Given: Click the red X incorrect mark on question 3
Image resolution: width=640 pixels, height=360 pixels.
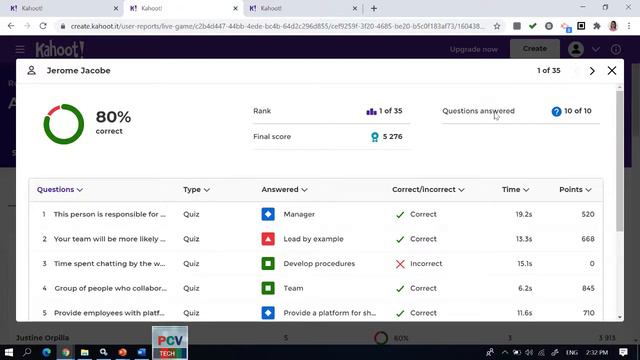Looking at the screenshot, I should 400,264.
